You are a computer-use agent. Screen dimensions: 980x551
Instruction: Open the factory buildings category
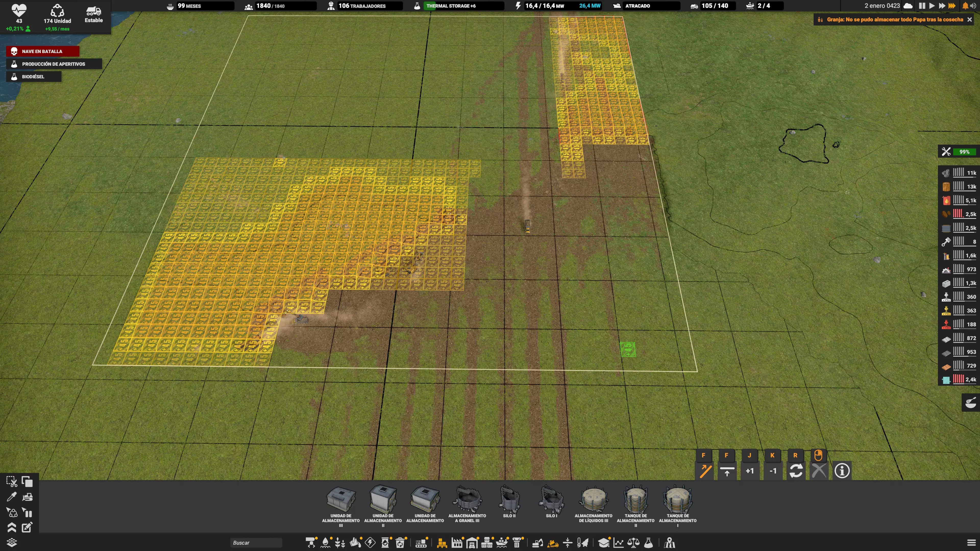(x=457, y=543)
